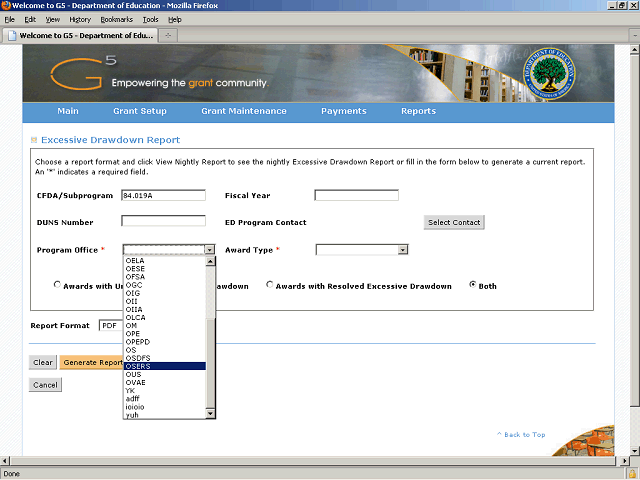Click scroll-down arrow of Program Office list
This screenshot has height=480, width=640.
[211, 413]
